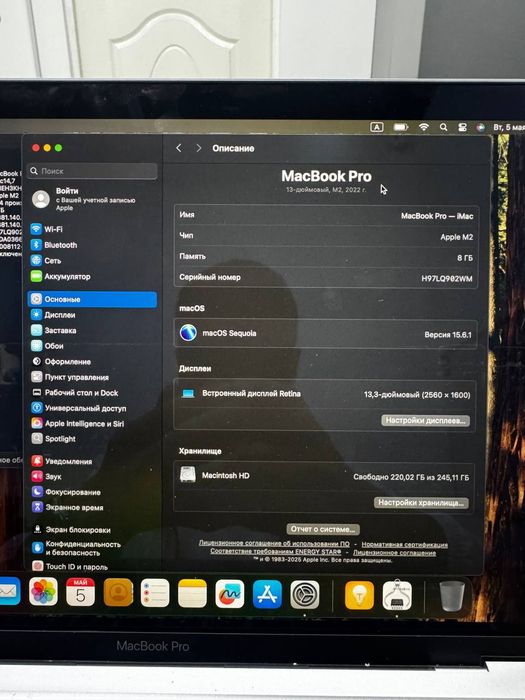This screenshot has height=700, width=525.
Task: Open Рабочий стол и Dock settings
Action: 81,393
